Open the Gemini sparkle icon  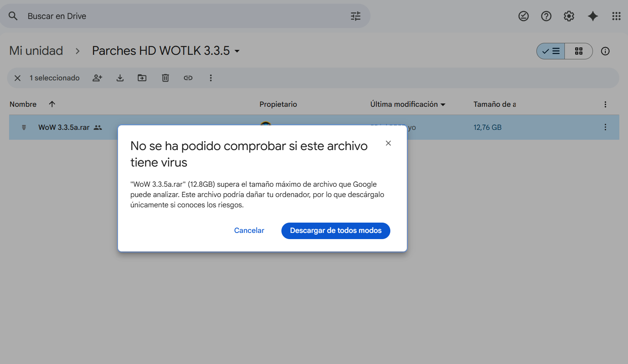pyautogui.click(x=593, y=16)
